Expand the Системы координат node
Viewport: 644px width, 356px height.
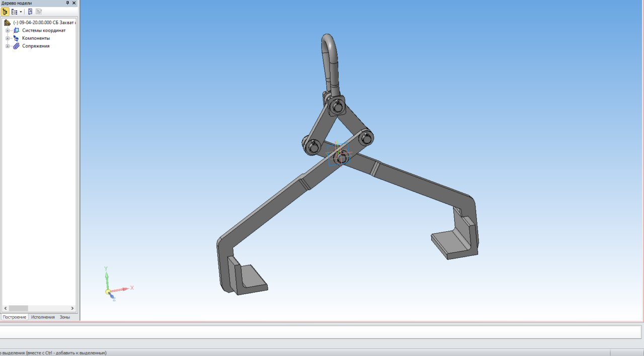8,31
